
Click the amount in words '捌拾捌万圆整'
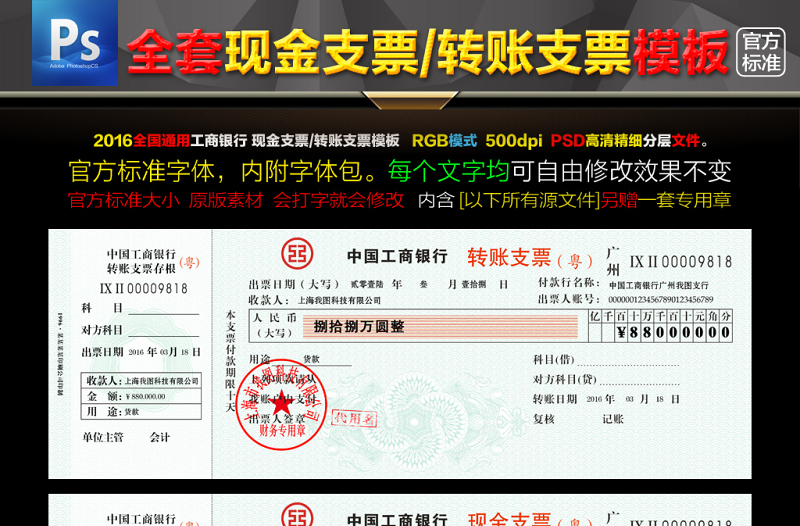coord(359,326)
